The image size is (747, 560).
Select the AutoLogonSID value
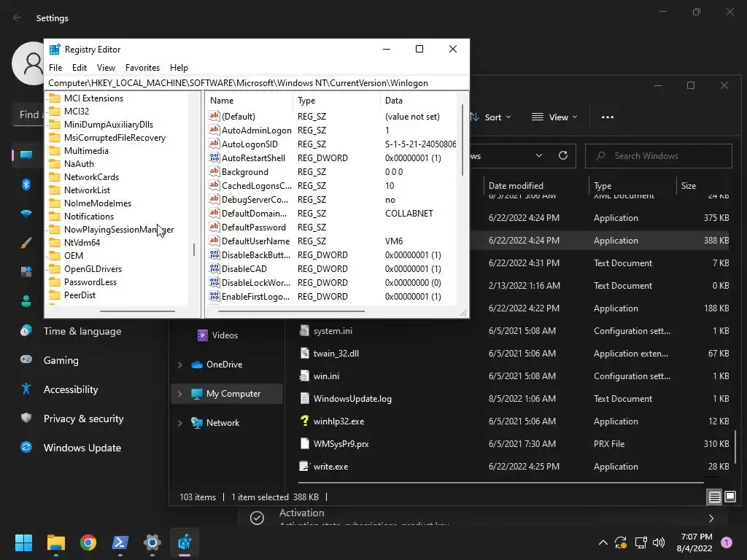(249, 144)
